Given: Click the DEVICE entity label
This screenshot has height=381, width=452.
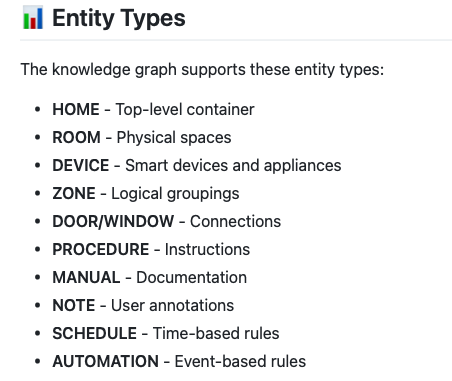Looking at the screenshot, I should pyautogui.click(x=81, y=166).
